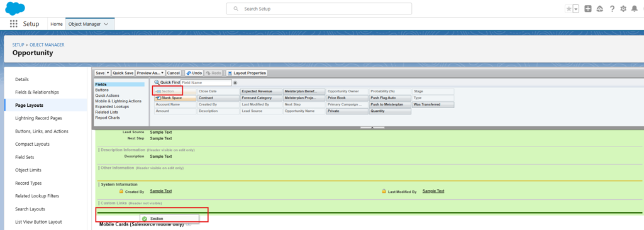Open the Help question mark icon

612,9
